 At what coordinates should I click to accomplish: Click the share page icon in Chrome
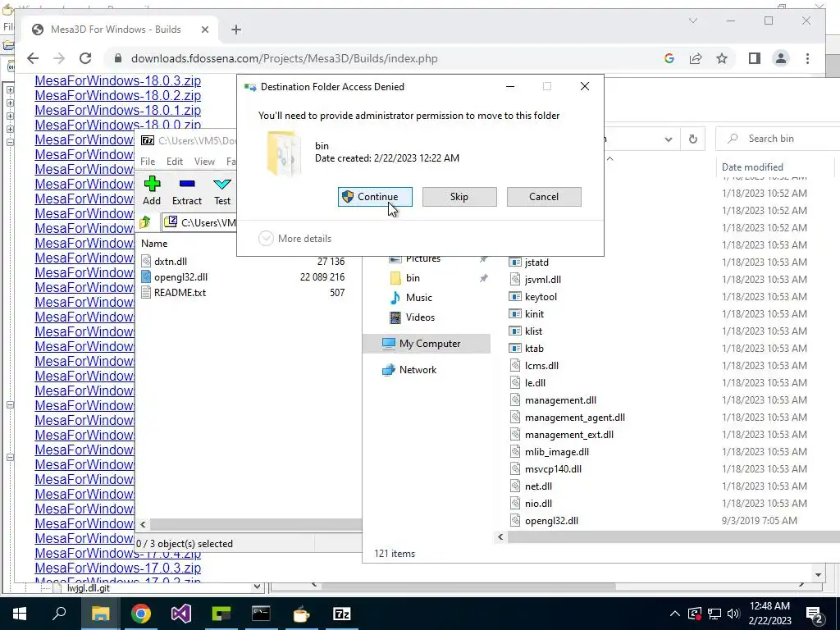(x=696, y=58)
